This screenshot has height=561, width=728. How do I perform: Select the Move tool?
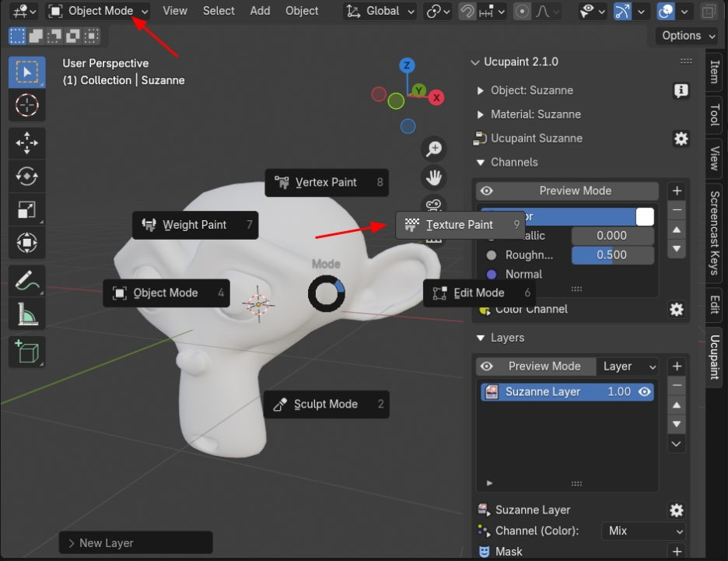(x=27, y=142)
